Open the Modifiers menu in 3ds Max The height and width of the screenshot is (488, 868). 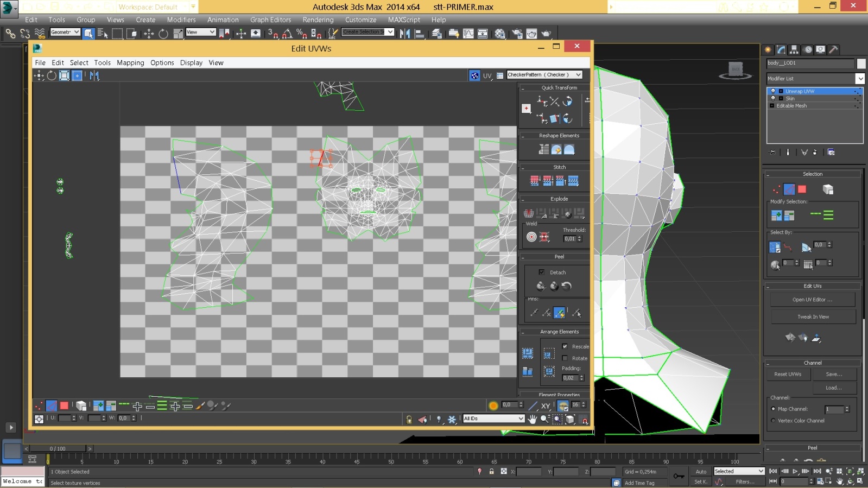pos(181,20)
